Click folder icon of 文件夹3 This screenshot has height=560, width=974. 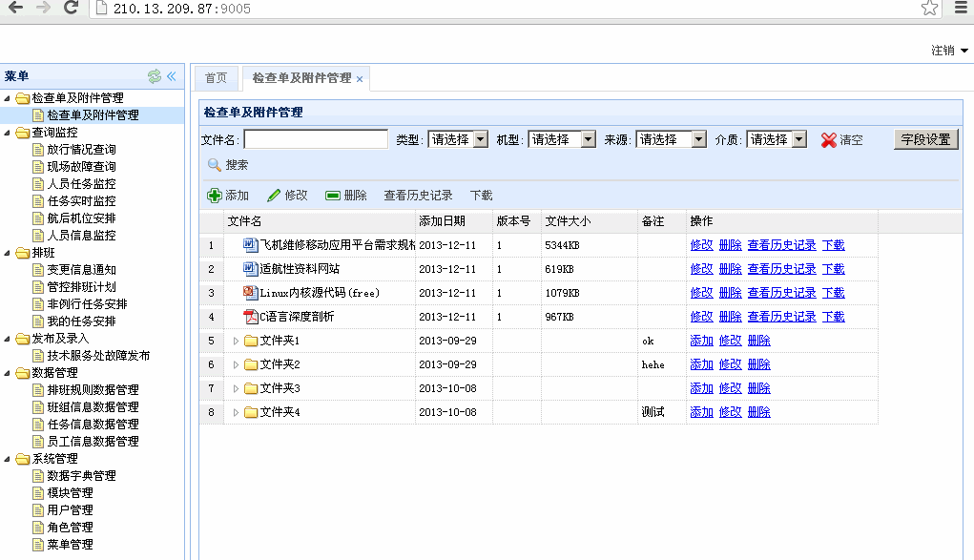pos(251,388)
